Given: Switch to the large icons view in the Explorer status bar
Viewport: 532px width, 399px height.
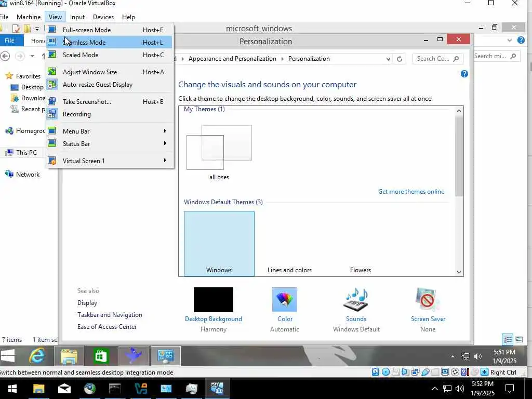Looking at the screenshot, I should pos(519,339).
